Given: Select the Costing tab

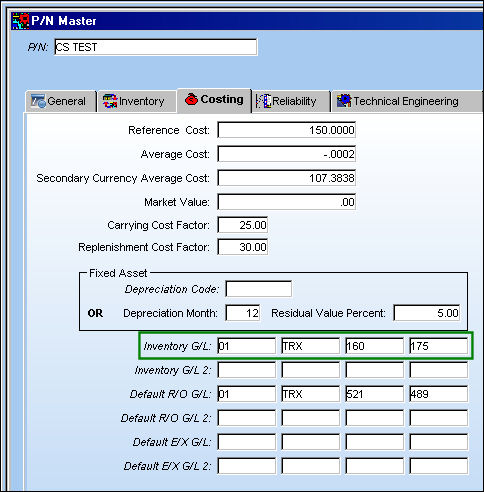Looking at the screenshot, I should [214, 100].
